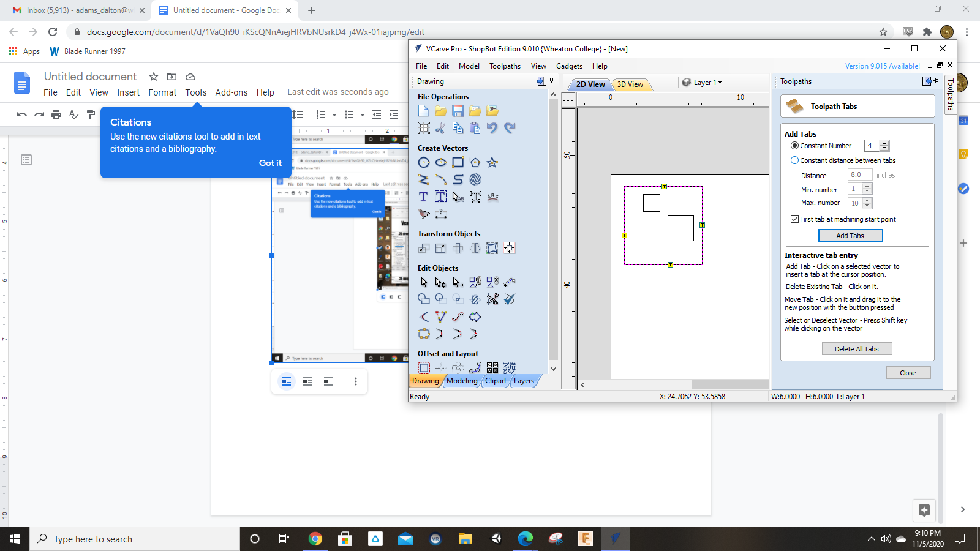
Task: Select the Draw Ellipse tool
Action: pos(440,162)
